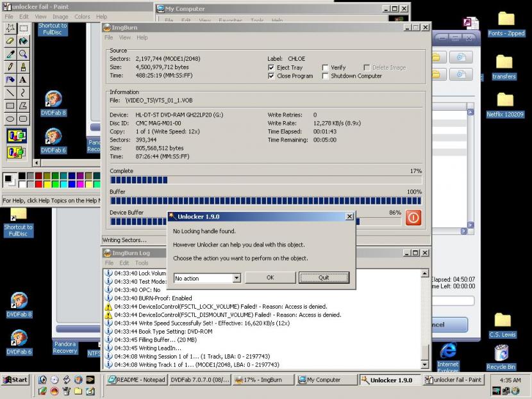Viewport: 532px width, 399px height.
Task: Choose the Pencil tool in Paint
Action: (x=10, y=67)
